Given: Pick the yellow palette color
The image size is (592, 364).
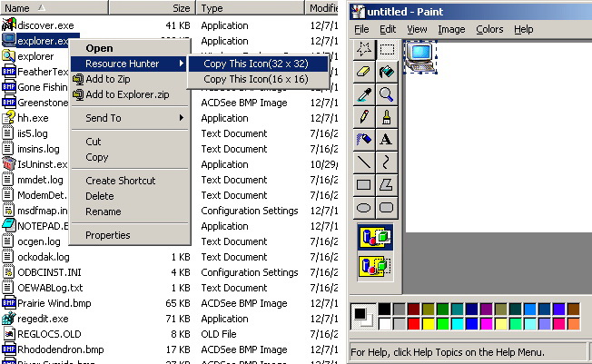Looking at the screenshot, I should click(x=429, y=323).
